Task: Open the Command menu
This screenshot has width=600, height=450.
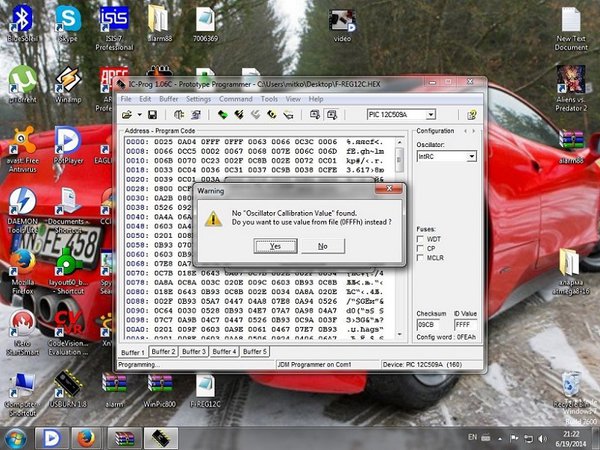Action: click(x=235, y=99)
